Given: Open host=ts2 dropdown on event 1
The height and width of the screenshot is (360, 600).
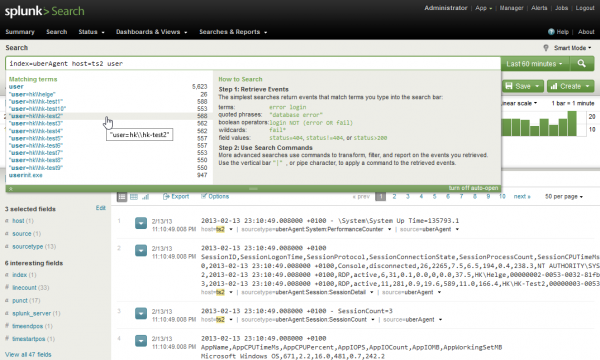Looking at the screenshot, I should point(230,230).
